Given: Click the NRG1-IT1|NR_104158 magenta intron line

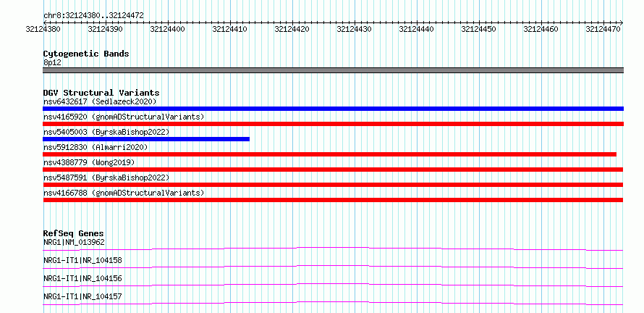Looking at the screenshot, I should 333,267.
